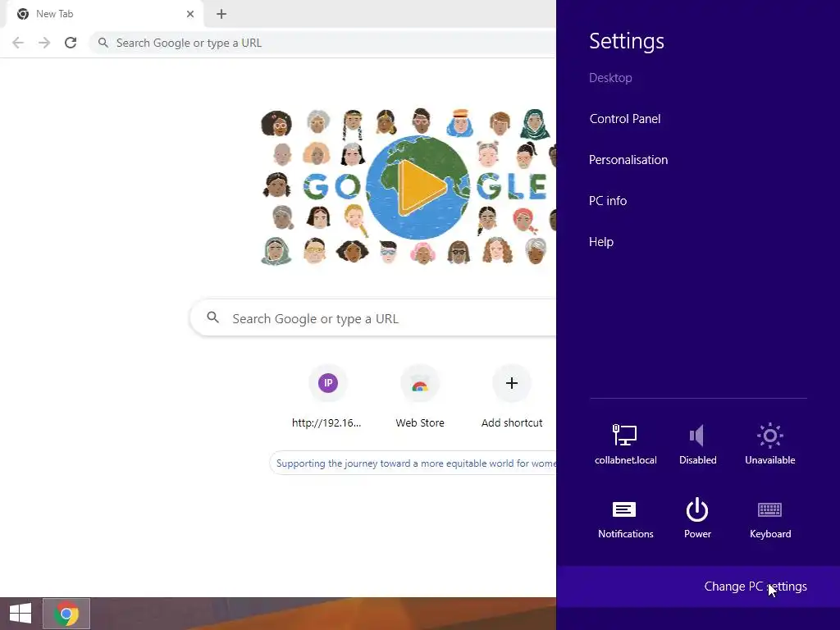Click the Google search box on page
The image size is (840, 630).
coord(373,319)
